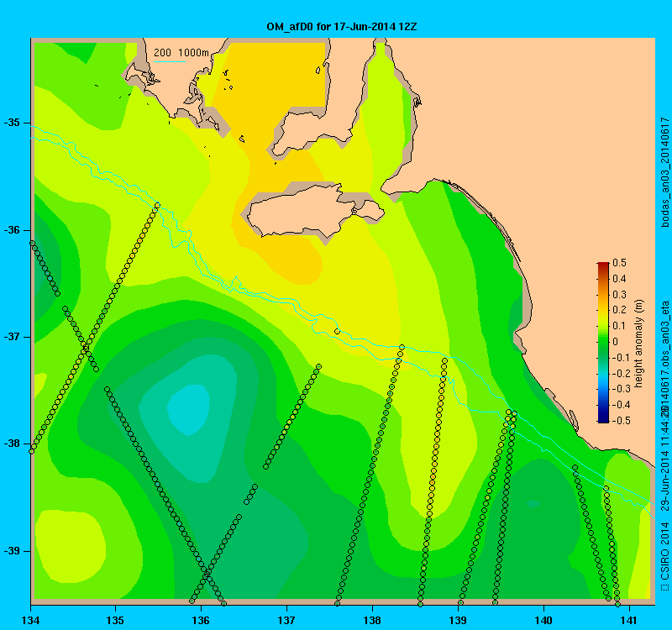Click the 137 longitude axis label

pyautogui.click(x=286, y=620)
